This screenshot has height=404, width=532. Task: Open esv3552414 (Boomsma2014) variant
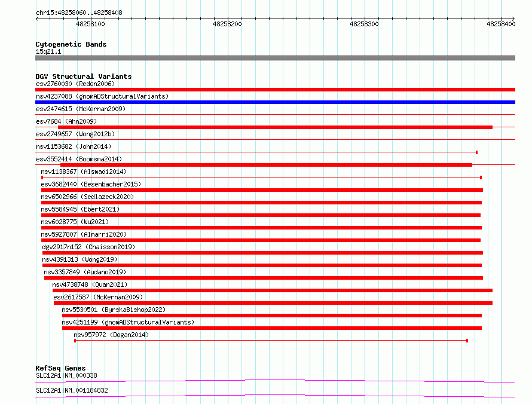point(79,159)
